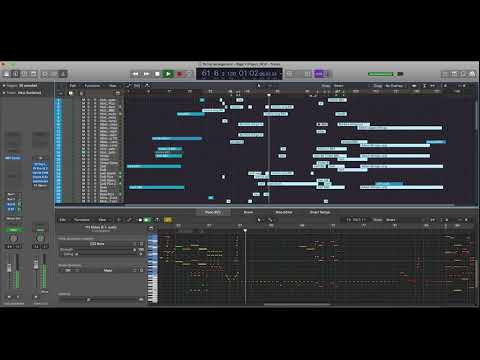The image size is (480, 360).
Task: Start recording with red Record button
Action: (x=179, y=74)
